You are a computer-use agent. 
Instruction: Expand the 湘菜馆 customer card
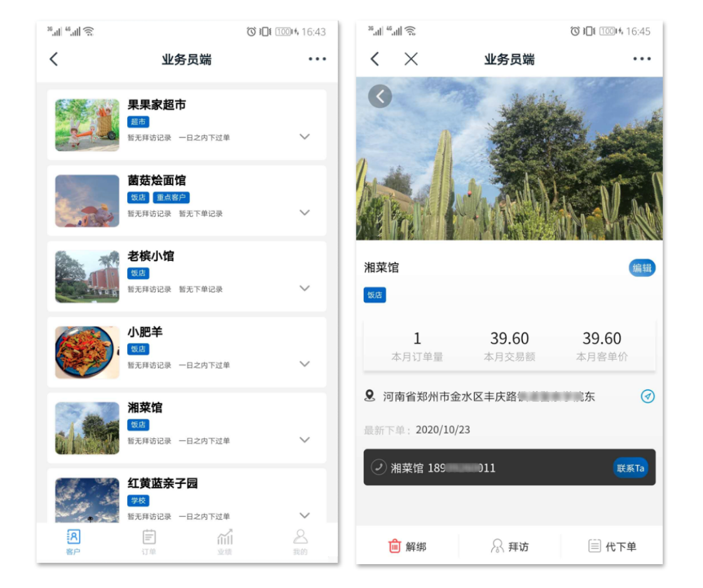(305, 440)
